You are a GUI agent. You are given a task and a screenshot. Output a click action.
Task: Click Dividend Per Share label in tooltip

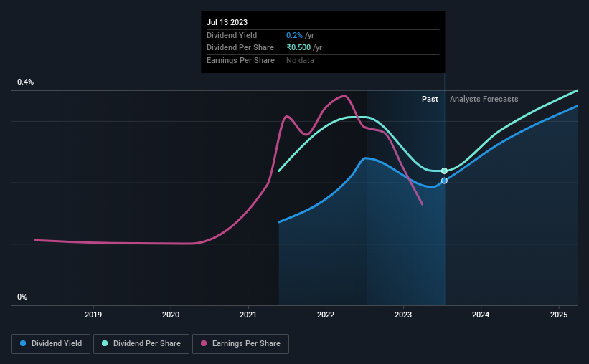(x=240, y=48)
